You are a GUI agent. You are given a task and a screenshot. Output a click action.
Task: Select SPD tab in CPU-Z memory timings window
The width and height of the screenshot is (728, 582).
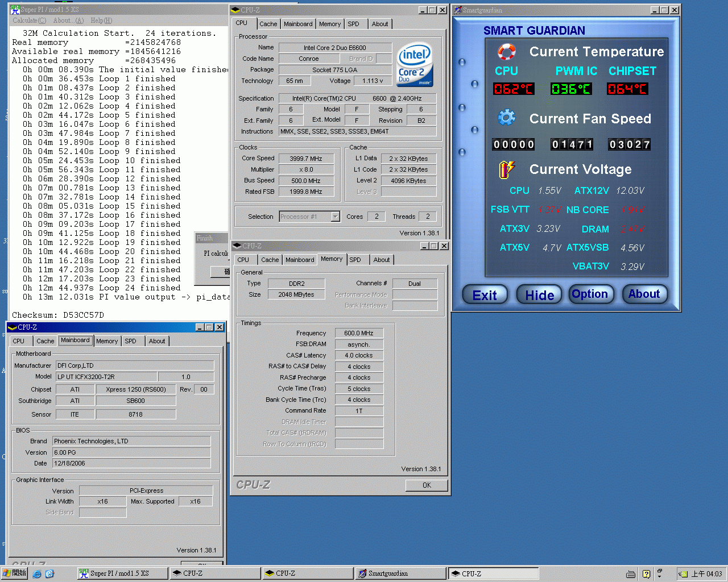355,260
